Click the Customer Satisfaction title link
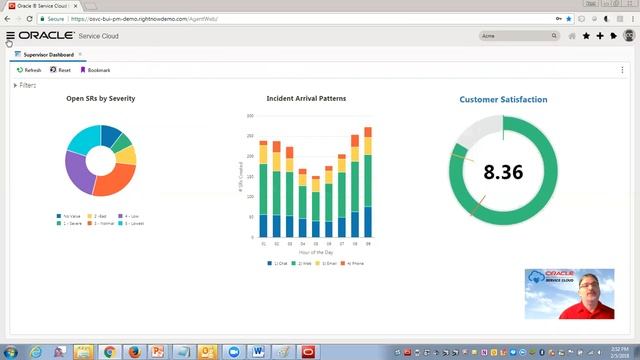 point(503,100)
